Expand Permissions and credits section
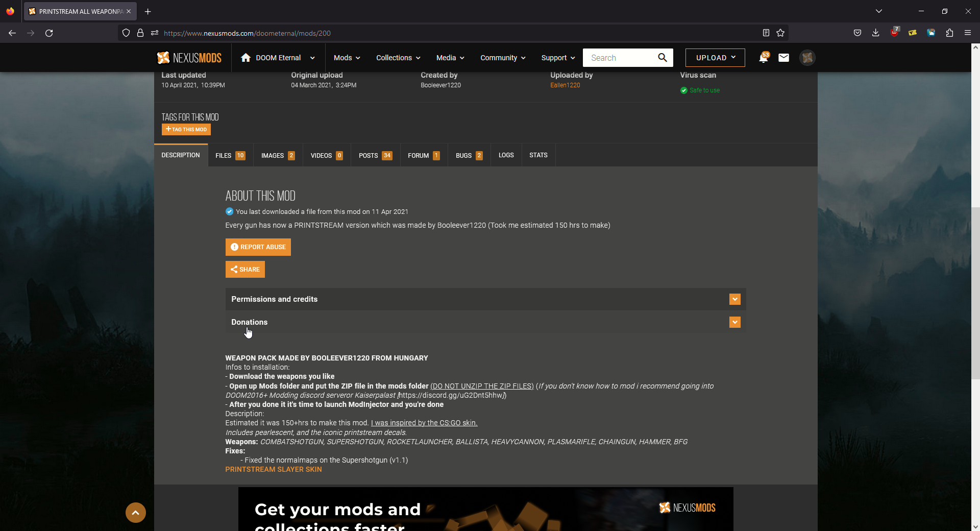The height and width of the screenshot is (531, 980). [x=485, y=299]
